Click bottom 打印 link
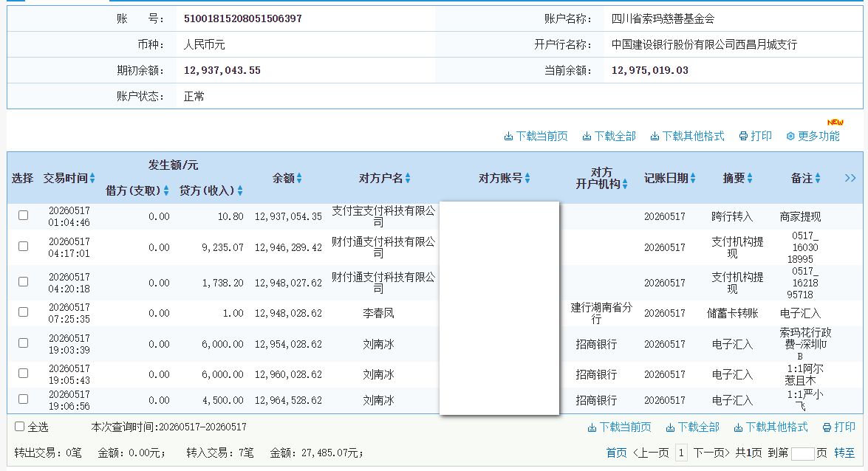Viewport: 868px width, 471px height. coord(845,427)
